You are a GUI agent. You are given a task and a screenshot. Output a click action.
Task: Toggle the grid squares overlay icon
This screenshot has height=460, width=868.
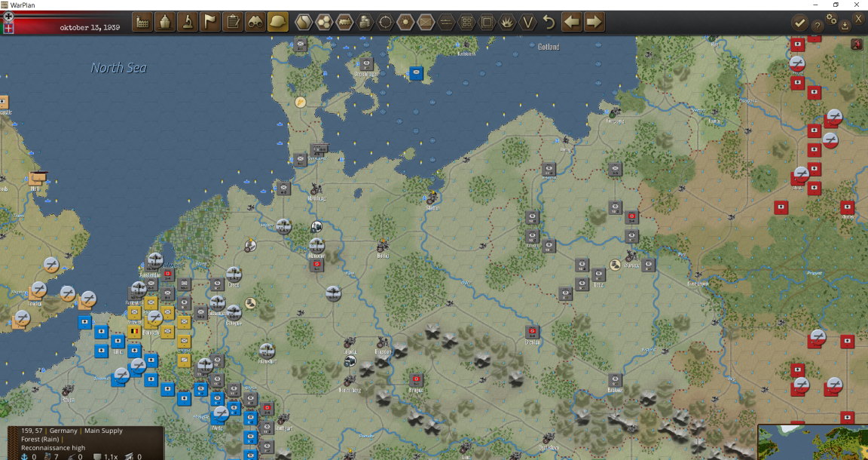[466, 23]
